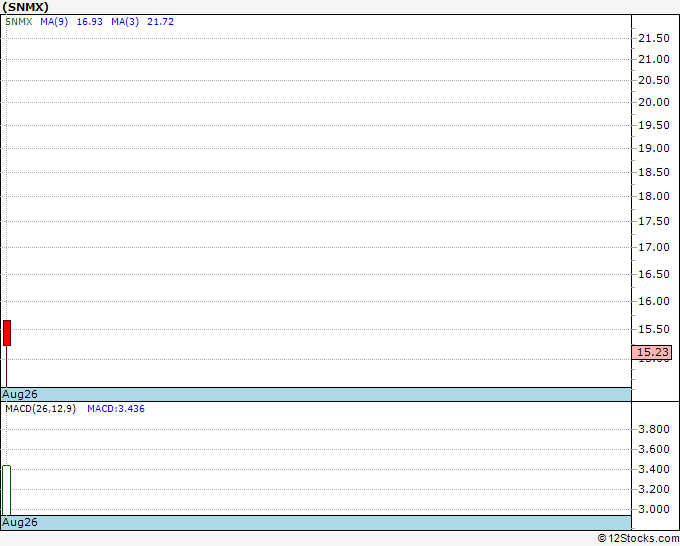
Task: Click the 18.00 price axis label
Action: tap(654, 196)
